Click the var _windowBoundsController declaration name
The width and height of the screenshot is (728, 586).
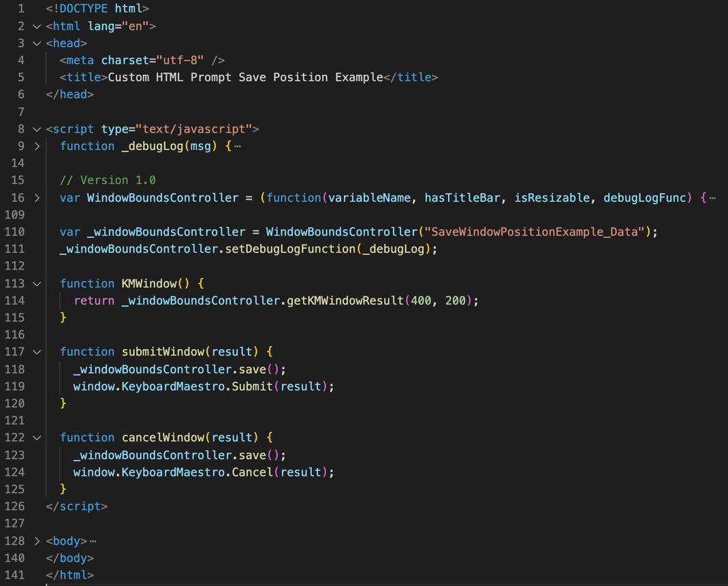(x=166, y=232)
